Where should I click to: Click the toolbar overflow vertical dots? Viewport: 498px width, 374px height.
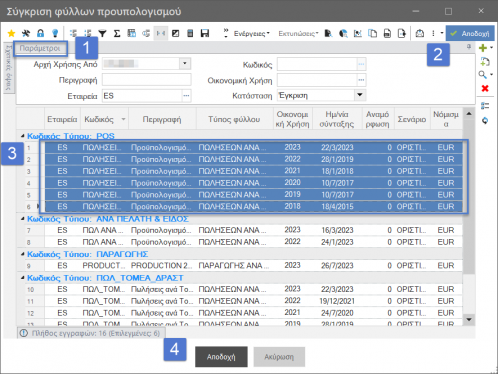[x=433, y=33]
